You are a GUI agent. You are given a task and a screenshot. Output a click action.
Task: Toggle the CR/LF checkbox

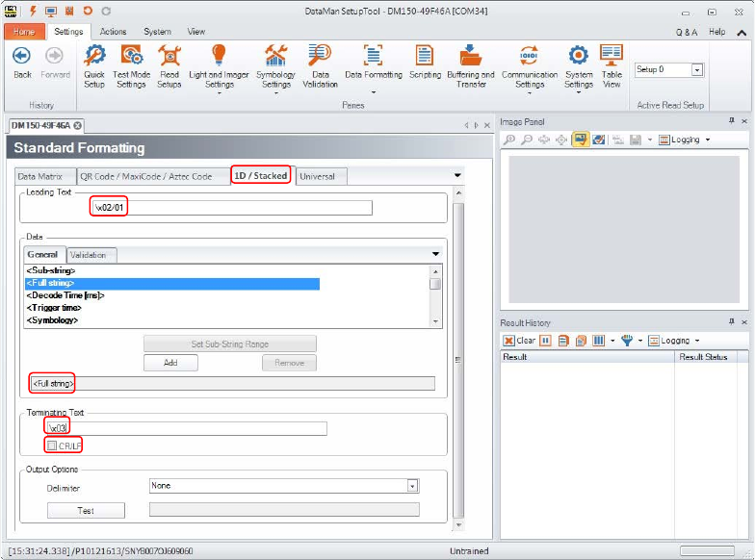click(x=52, y=446)
